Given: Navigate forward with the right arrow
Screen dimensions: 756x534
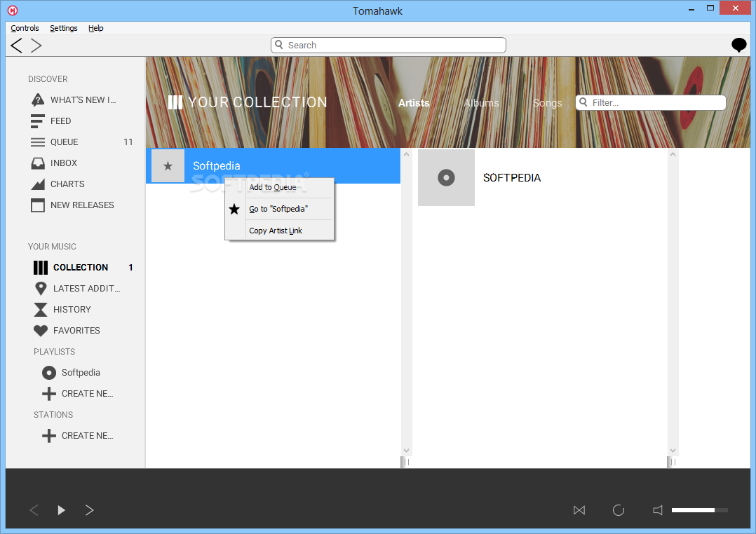Looking at the screenshot, I should [36, 46].
